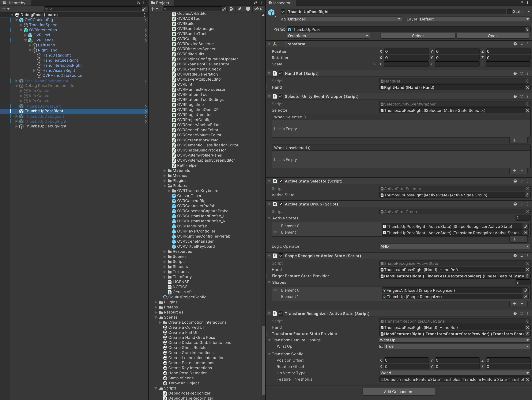Click the prefab Open button

tap(492, 36)
